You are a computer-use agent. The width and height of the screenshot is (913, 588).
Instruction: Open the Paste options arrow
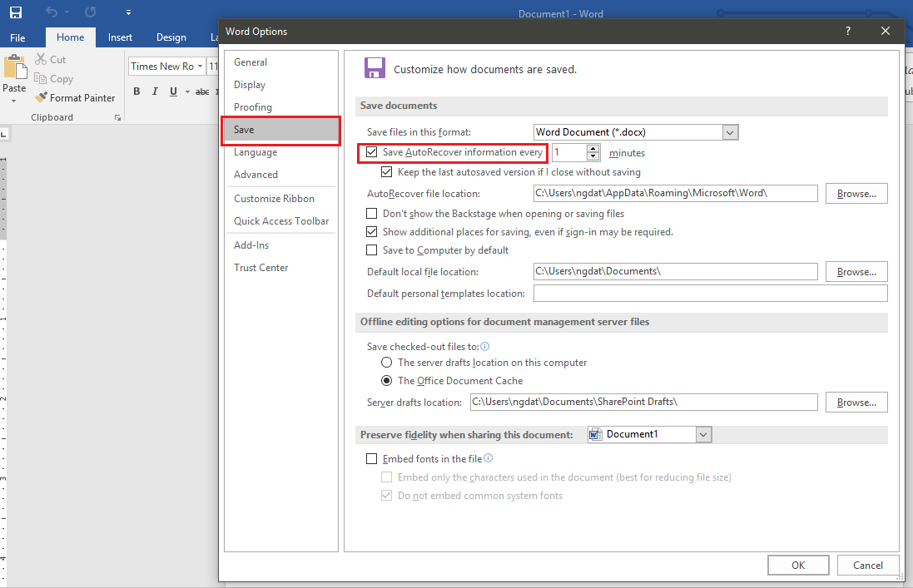pos(14,101)
